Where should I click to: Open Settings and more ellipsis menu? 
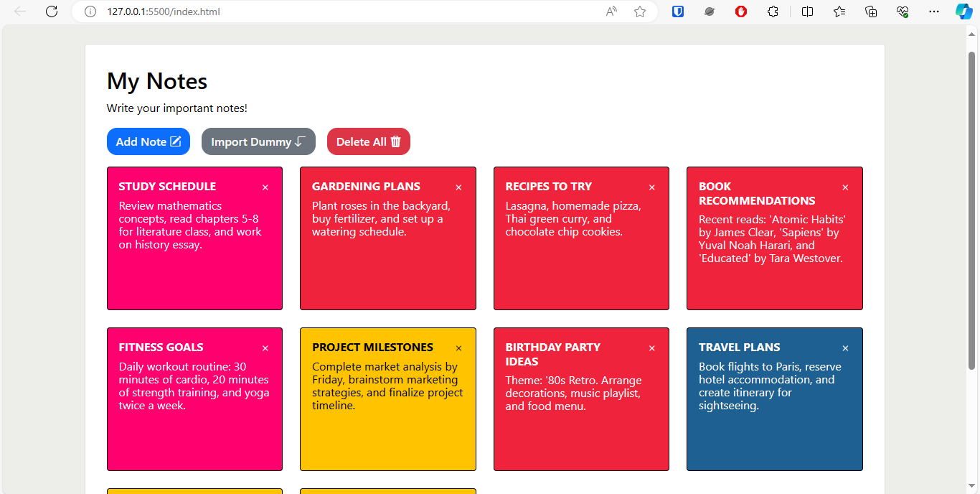(934, 11)
